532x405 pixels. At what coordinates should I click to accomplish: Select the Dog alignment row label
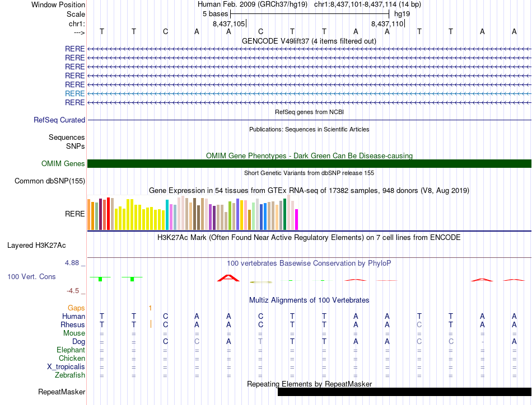click(x=78, y=342)
